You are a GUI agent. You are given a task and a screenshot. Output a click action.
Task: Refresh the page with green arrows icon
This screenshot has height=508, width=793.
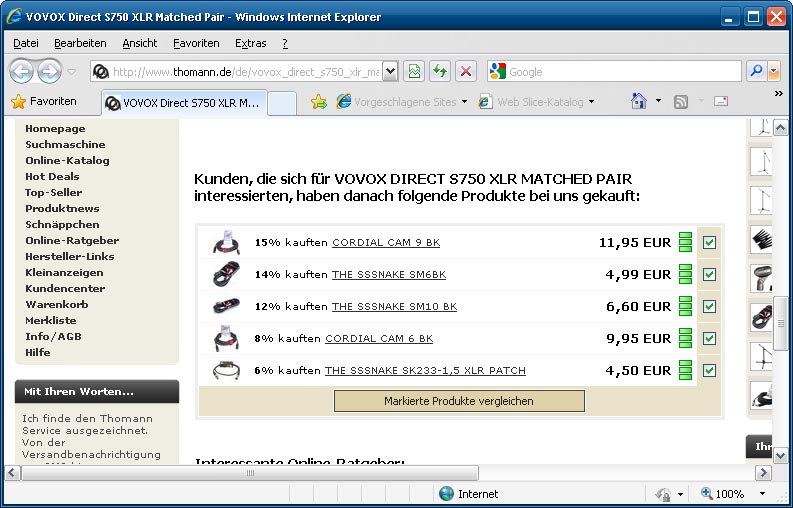(x=440, y=71)
